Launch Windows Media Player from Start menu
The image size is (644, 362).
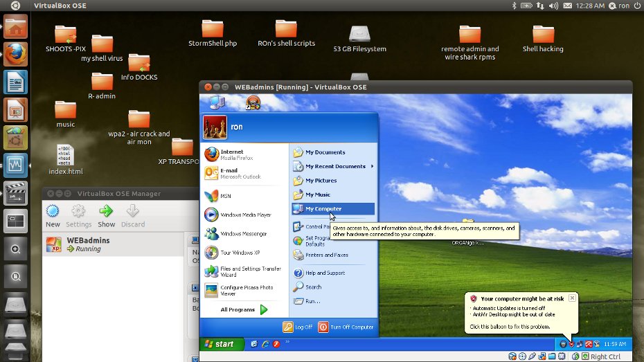tap(244, 215)
